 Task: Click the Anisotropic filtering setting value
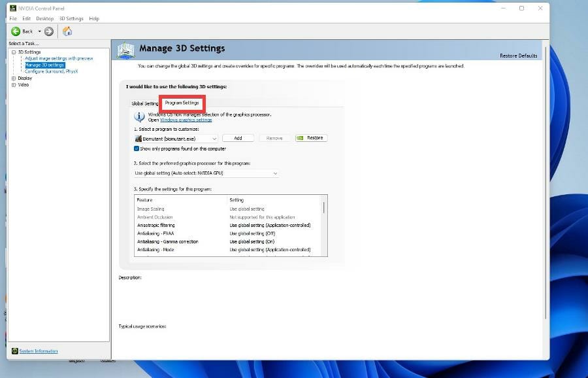click(270, 225)
